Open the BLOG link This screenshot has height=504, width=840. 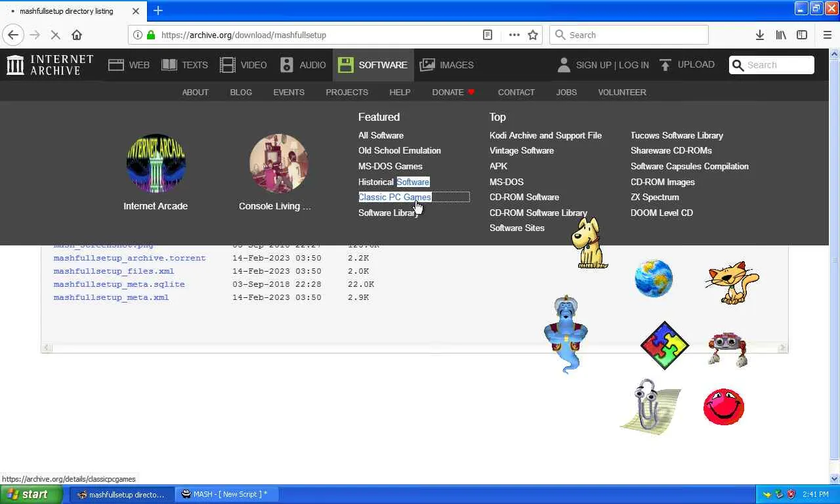click(x=241, y=92)
